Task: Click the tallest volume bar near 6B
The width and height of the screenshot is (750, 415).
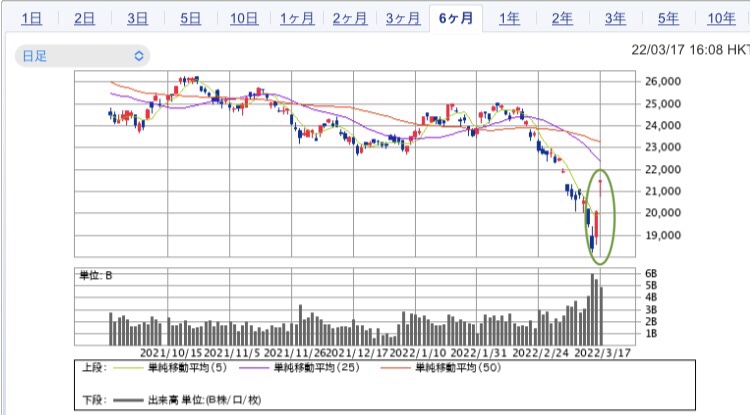Action: pos(592,309)
